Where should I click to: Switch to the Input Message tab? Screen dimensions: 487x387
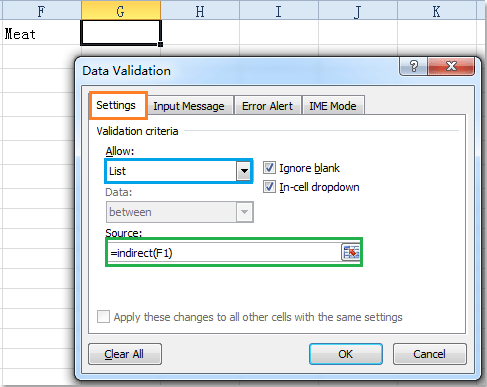pyautogui.click(x=189, y=106)
